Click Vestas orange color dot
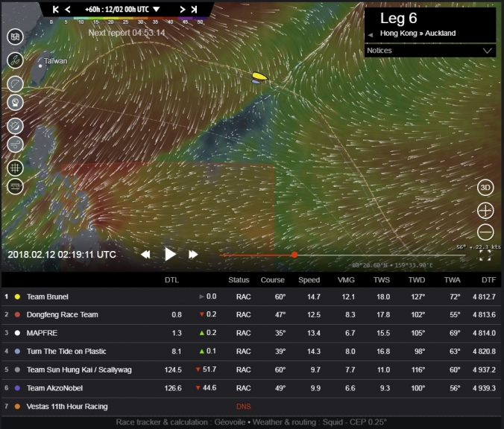This screenshot has width=504, height=429. click(17, 407)
